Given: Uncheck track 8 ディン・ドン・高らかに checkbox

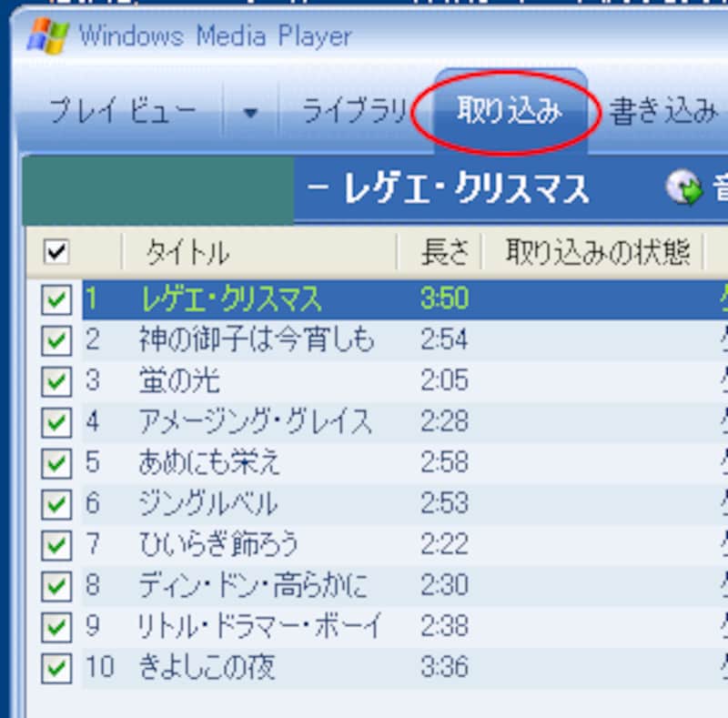Looking at the screenshot, I should click(x=56, y=586).
